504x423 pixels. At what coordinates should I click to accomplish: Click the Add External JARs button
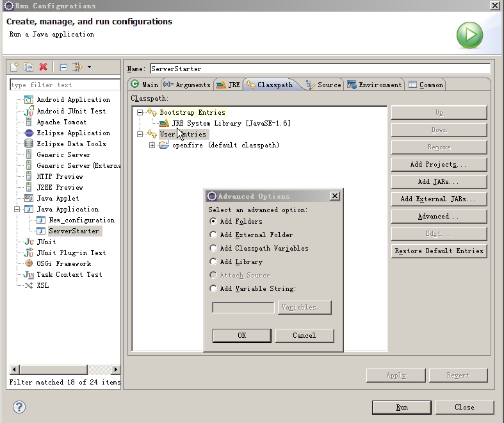click(x=439, y=199)
